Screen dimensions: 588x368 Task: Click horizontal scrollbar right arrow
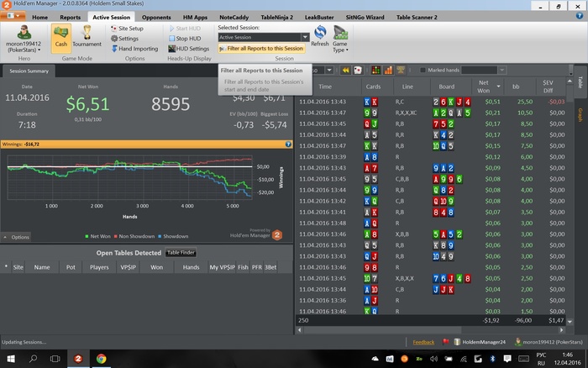click(x=561, y=330)
